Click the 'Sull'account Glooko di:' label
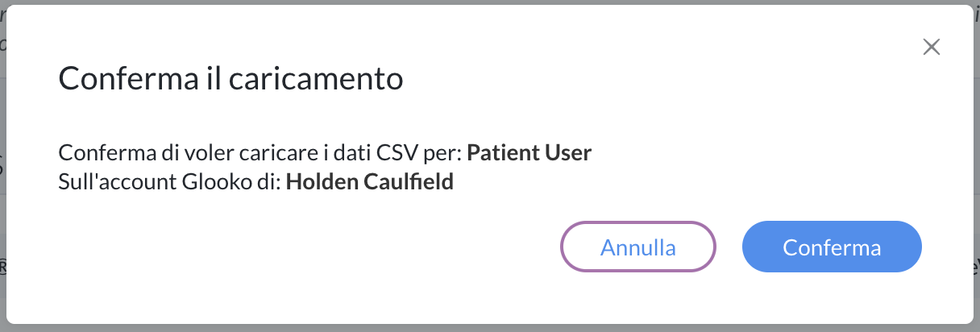This screenshot has width=980, height=332. [x=170, y=182]
